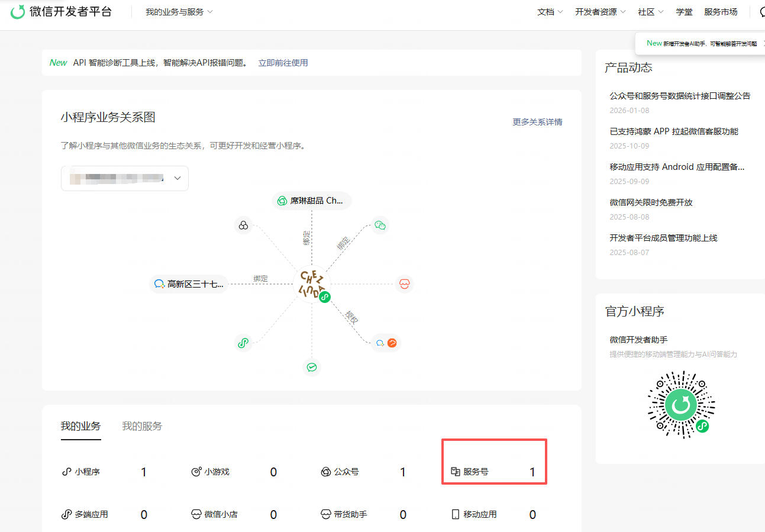
Task: Open the mini program selector dropdown
Action: (x=125, y=178)
